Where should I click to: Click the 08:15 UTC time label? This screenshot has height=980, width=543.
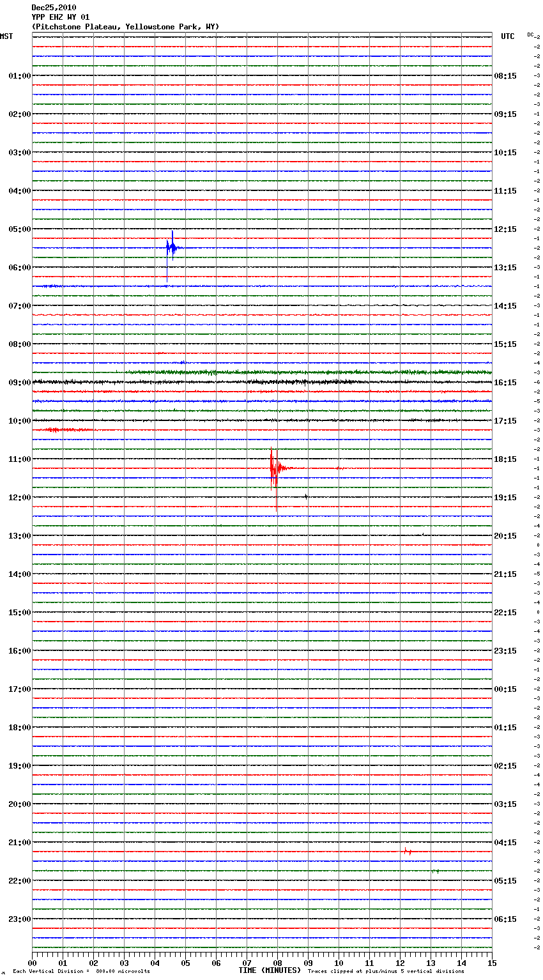(505, 76)
